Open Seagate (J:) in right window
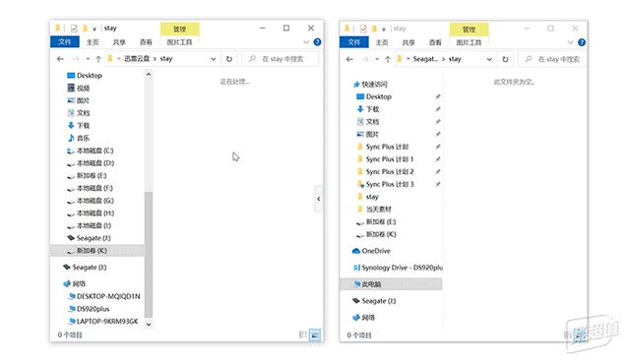The height and width of the screenshot is (364, 630). (x=374, y=301)
